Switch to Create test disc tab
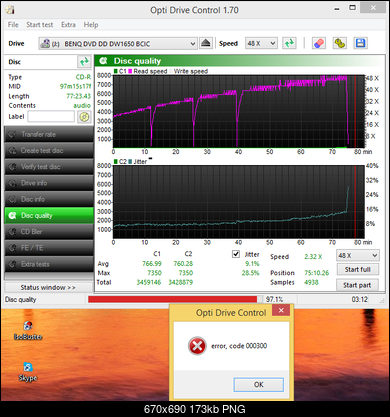Viewport: 390px width, 417px height. [49, 151]
